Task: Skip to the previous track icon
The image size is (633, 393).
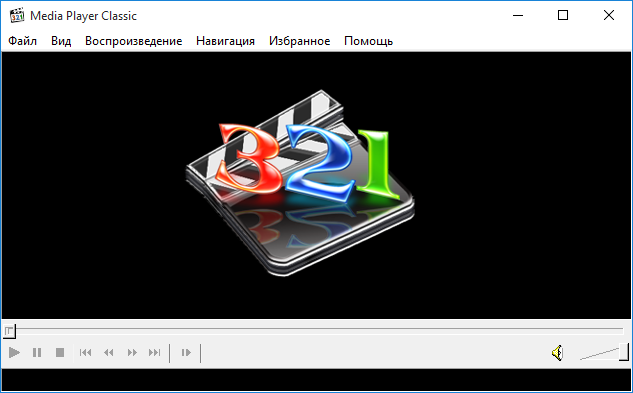Action: [85, 353]
